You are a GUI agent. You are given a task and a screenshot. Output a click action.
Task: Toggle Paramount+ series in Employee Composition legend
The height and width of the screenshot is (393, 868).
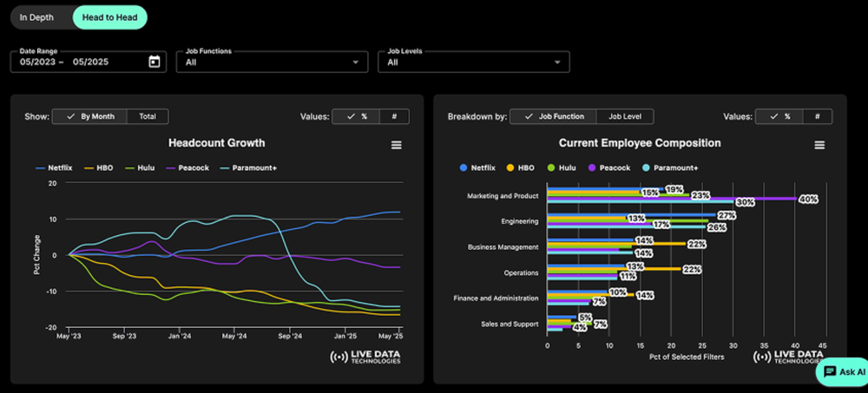click(x=670, y=167)
